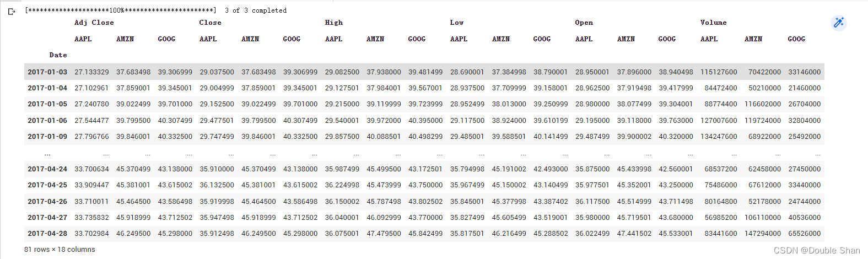Select the 2017-04-28 date row label

[47, 233]
